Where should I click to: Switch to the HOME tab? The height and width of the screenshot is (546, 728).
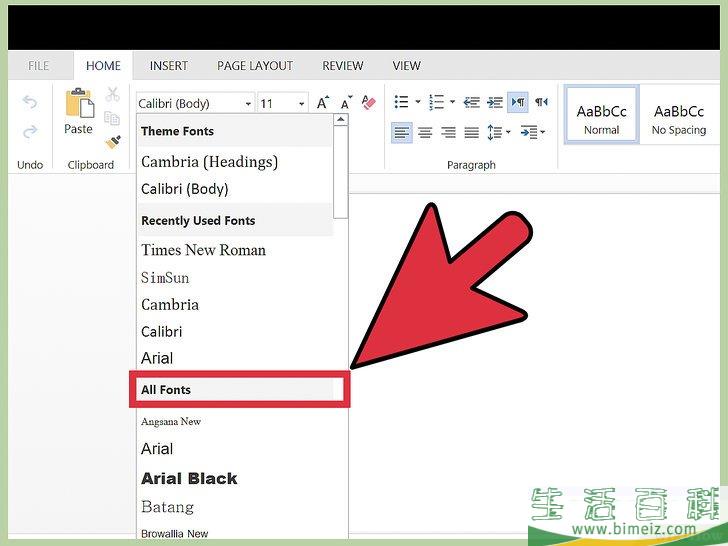(x=103, y=66)
